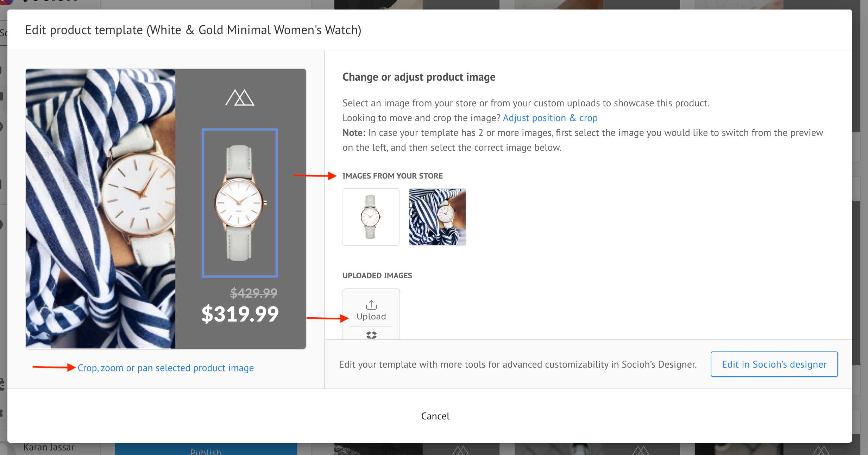Viewport: 868px width, 455px height.
Task: Select the striped-shirt image on preview left
Action: tap(100, 208)
